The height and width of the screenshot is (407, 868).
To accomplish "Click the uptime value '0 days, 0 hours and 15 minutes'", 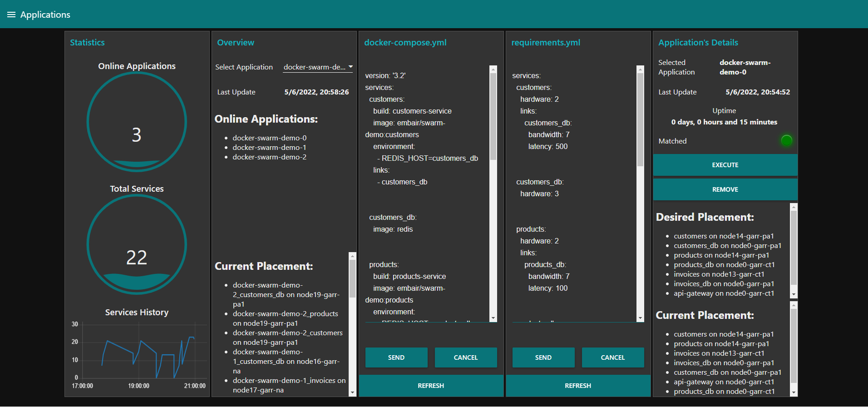I will [x=724, y=122].
